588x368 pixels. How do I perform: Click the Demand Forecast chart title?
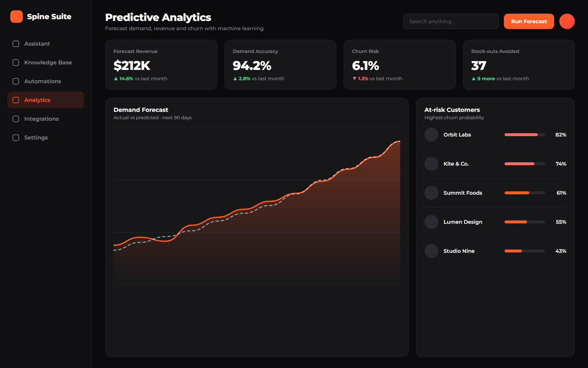[x=141, y=110]
